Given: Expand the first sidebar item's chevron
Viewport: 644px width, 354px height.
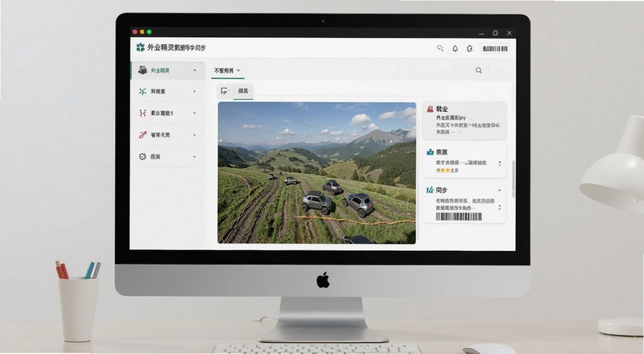Looking at the screenshot, I should point(195,70).
